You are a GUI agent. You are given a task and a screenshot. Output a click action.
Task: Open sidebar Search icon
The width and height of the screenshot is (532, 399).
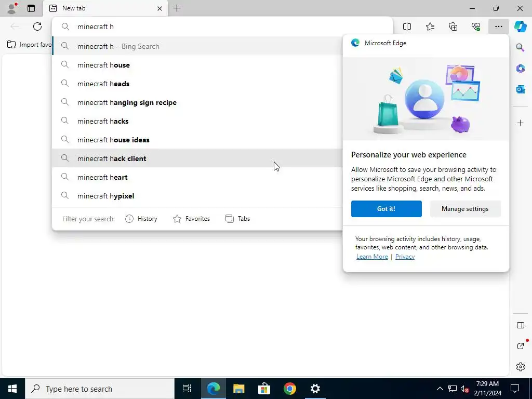pos(520,47)
